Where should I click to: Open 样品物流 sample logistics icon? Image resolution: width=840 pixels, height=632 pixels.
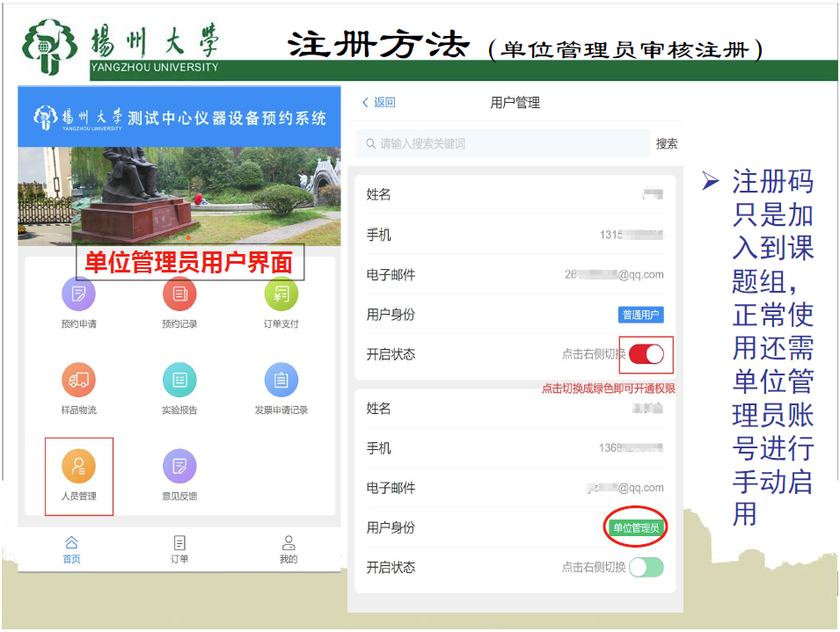pyautogui.click(x=78, y=380)
